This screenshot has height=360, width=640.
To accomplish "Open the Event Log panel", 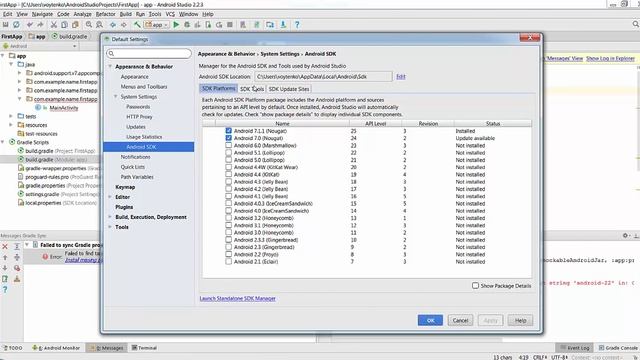I will coord(575,348).
